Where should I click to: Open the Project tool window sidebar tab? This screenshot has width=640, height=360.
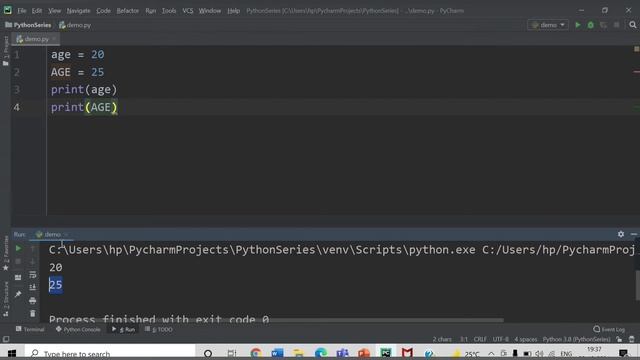click(6, 51)
